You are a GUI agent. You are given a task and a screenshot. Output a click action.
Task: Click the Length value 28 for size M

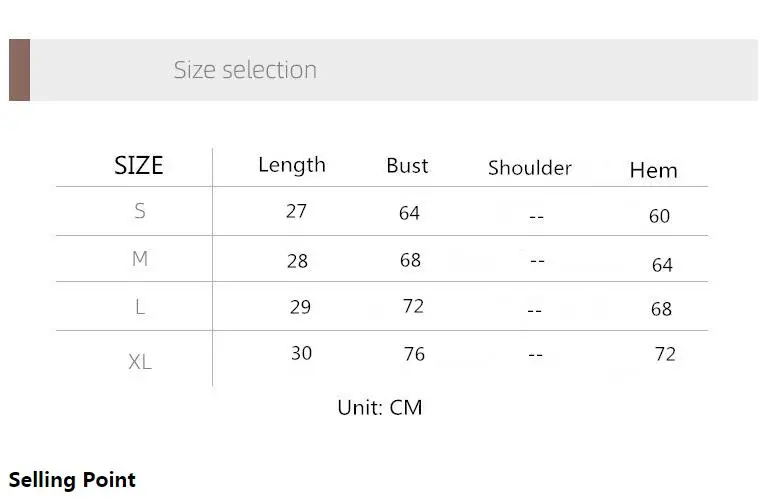[x=297, y=261]
